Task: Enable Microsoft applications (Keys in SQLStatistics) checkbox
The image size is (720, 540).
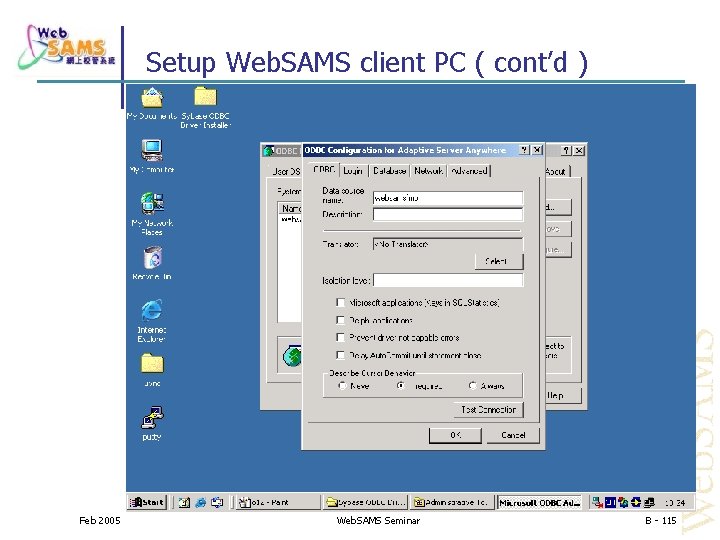Action: coord(340,302)
